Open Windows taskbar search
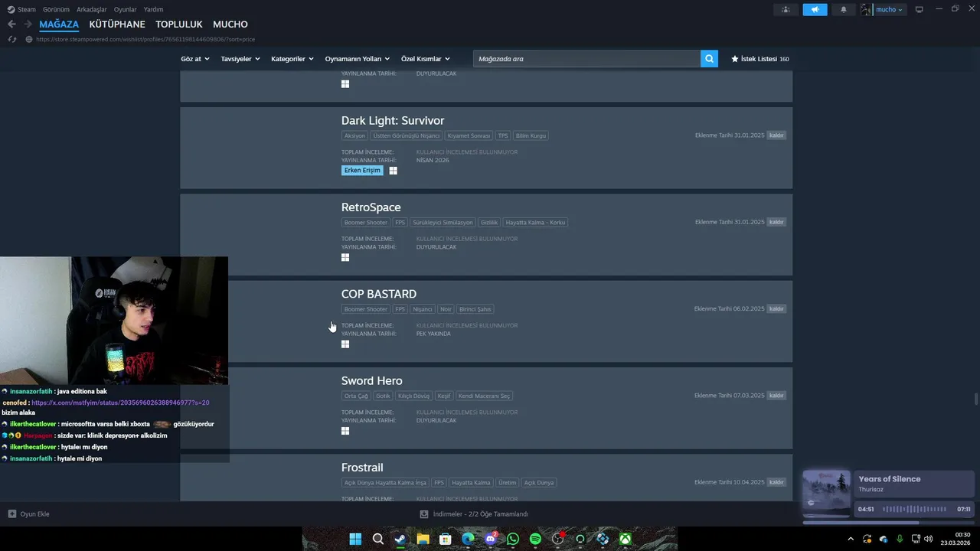The width and height of the screenshot is (980, 551). [377, 539]
